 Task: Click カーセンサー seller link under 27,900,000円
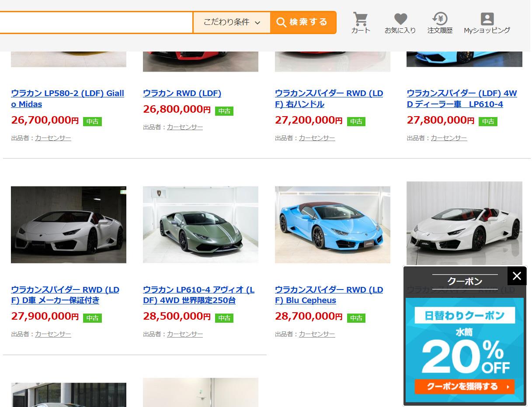(53, 334)
